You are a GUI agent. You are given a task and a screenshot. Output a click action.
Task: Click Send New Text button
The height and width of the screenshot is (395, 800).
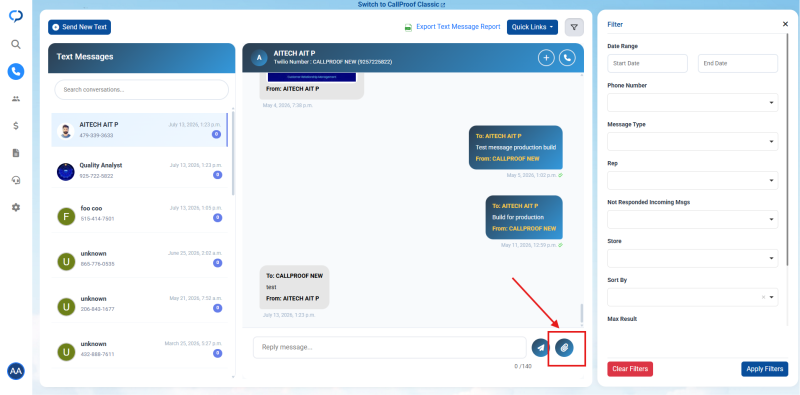pos(80,27)
